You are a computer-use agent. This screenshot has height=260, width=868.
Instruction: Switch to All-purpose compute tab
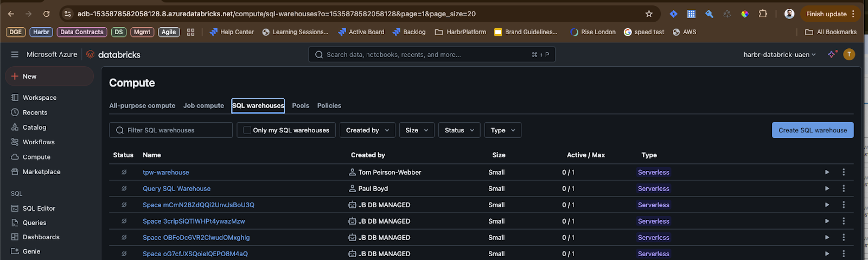[x=142, y=106]
